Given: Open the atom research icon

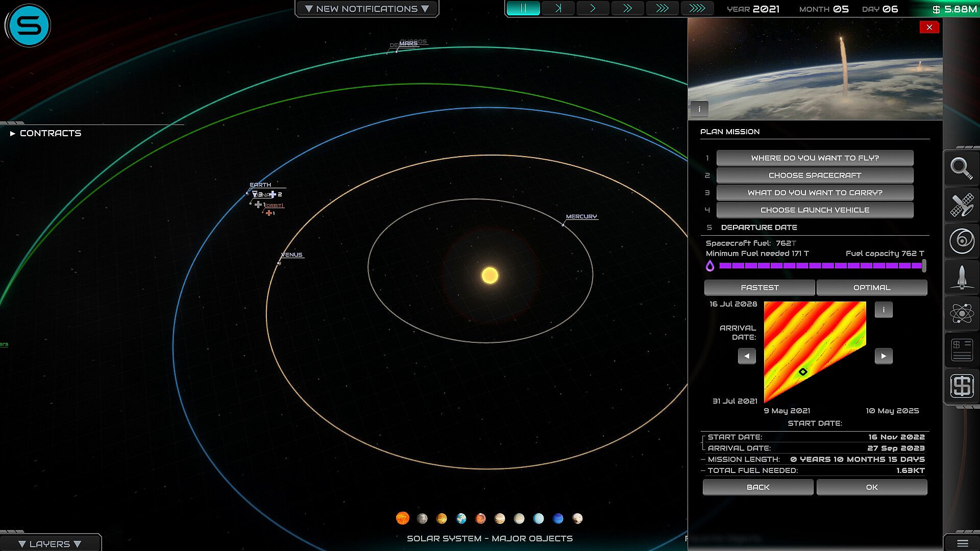Looking at the screenshot, I should coord(962,313).
